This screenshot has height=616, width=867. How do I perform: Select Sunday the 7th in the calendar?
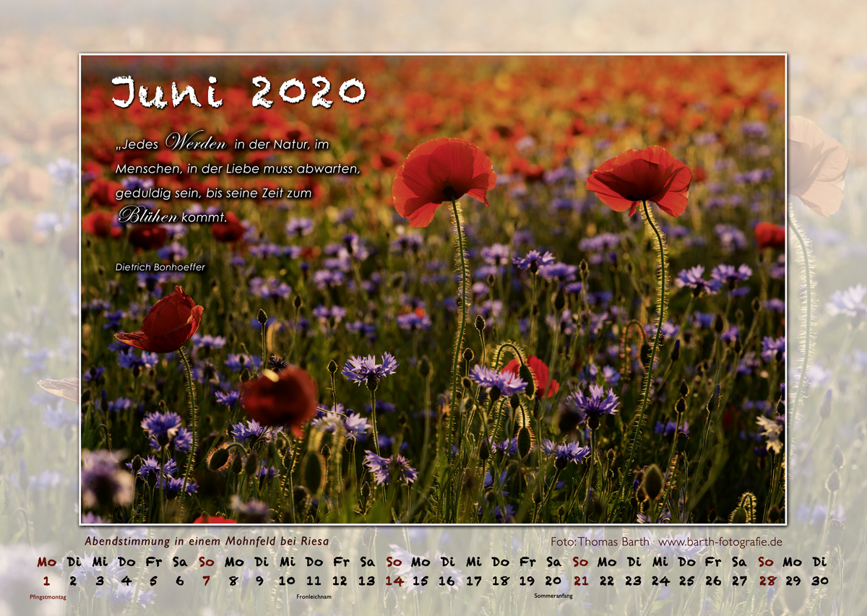point(207,581)
